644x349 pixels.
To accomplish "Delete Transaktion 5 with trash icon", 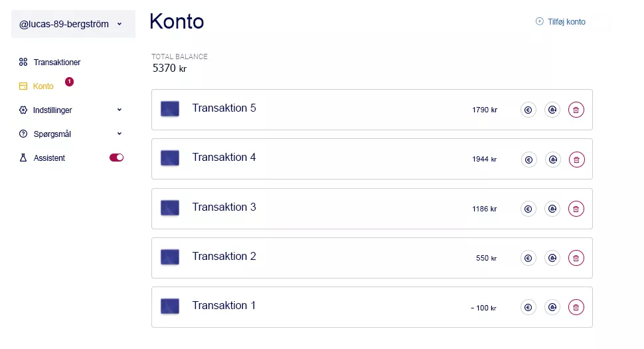I will [576, 110].
